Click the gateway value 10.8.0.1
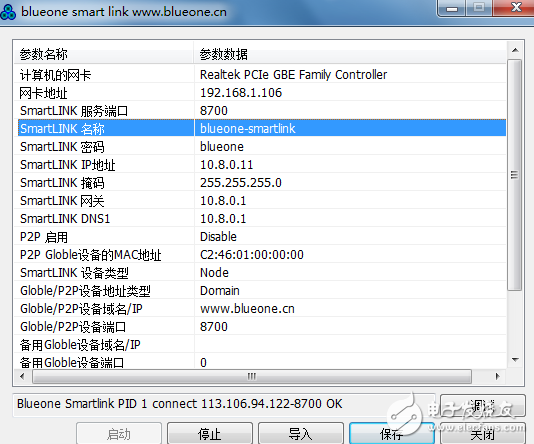 coord(223,201)
